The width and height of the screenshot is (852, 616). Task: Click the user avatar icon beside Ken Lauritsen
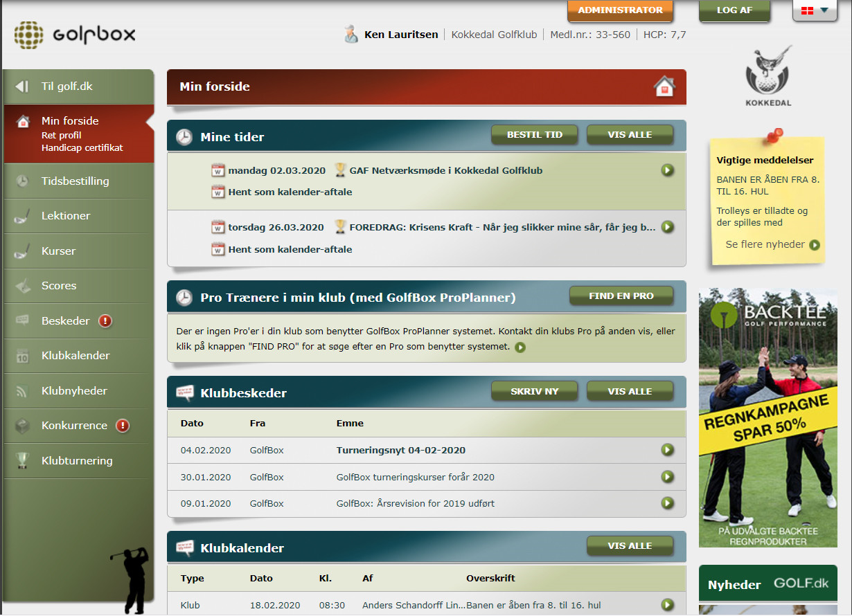click(x=351, y=34)
